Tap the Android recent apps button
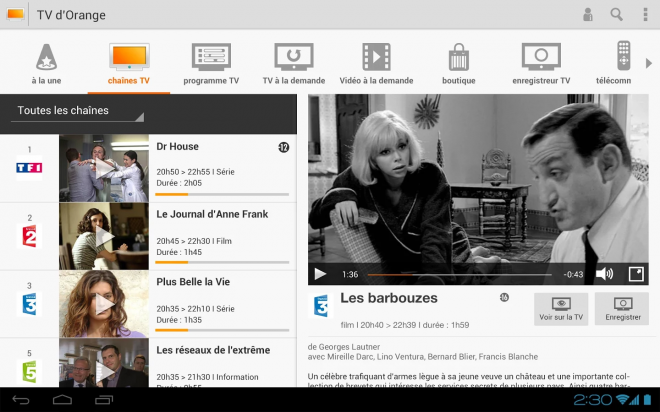 104,400
